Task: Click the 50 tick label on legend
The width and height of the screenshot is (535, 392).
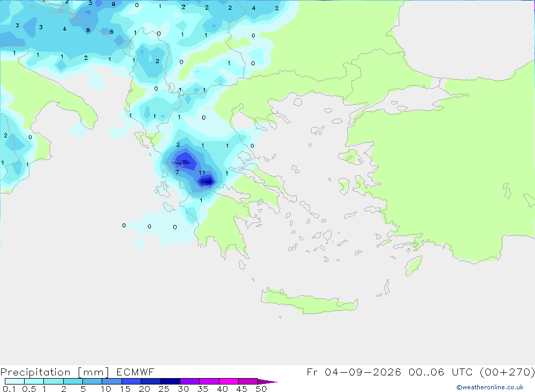Action: [x=261, y=389]
